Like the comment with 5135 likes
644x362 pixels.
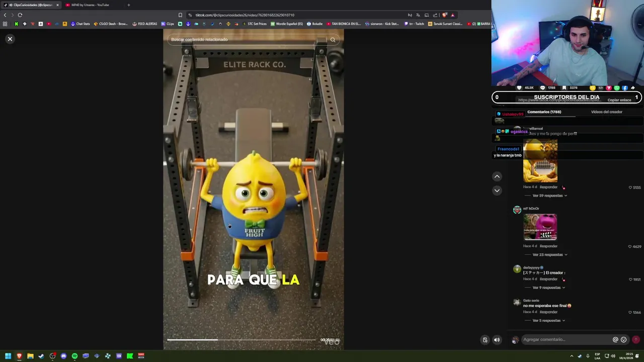tap(630, 188)
